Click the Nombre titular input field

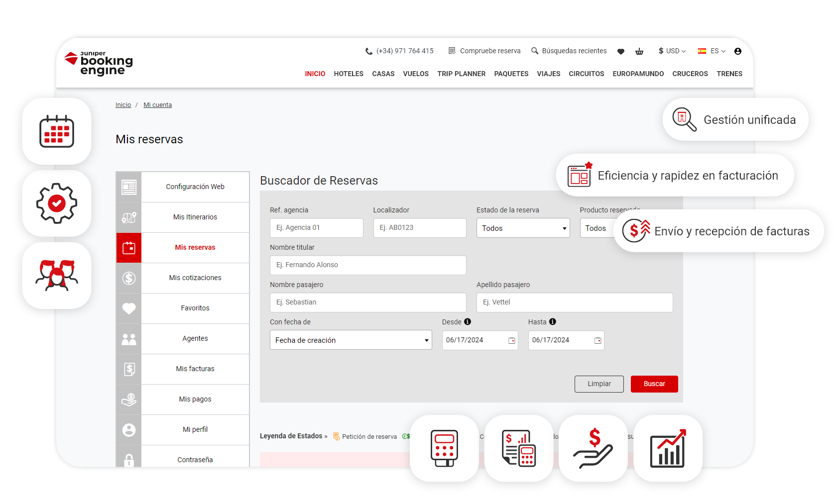367,265
